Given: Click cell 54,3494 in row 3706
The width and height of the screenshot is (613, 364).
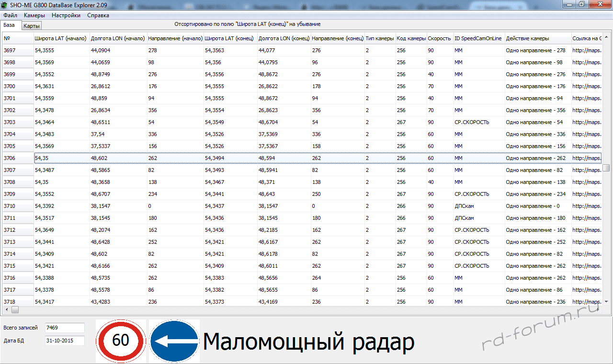Looking at the screenshot, I should tap(230, 158).
